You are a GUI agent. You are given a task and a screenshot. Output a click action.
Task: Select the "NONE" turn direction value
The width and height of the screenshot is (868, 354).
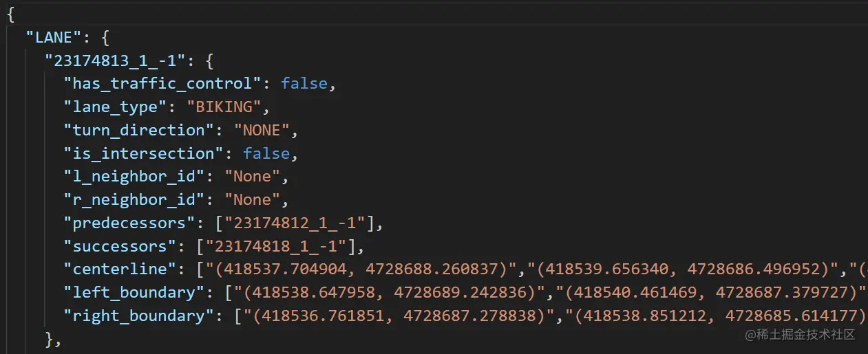[262, 130]
